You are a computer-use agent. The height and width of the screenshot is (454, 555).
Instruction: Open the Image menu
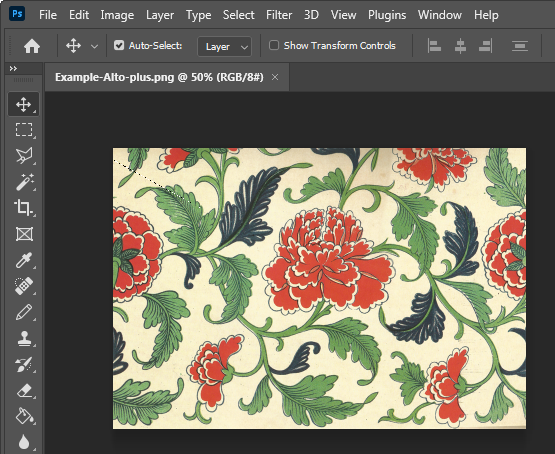[x=117, y=15]
